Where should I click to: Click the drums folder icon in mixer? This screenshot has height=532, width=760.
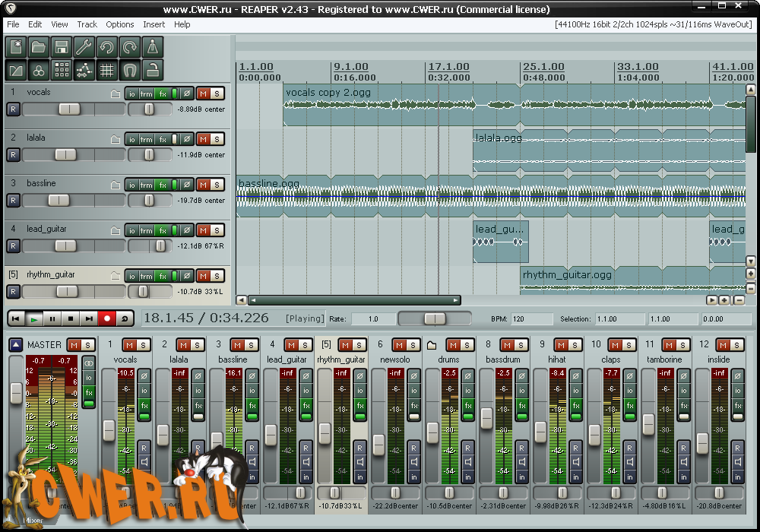tap(432, 345)
